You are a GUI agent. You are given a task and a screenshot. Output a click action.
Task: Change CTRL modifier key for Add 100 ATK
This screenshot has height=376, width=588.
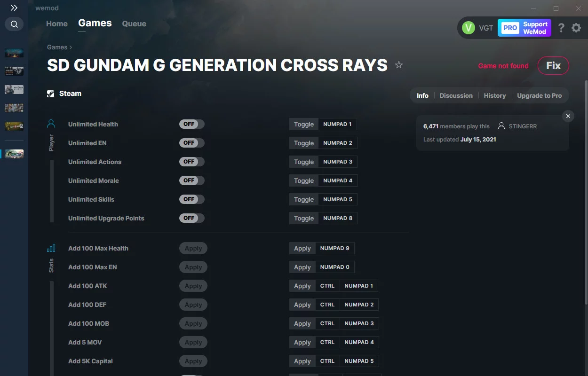(327, 286)
